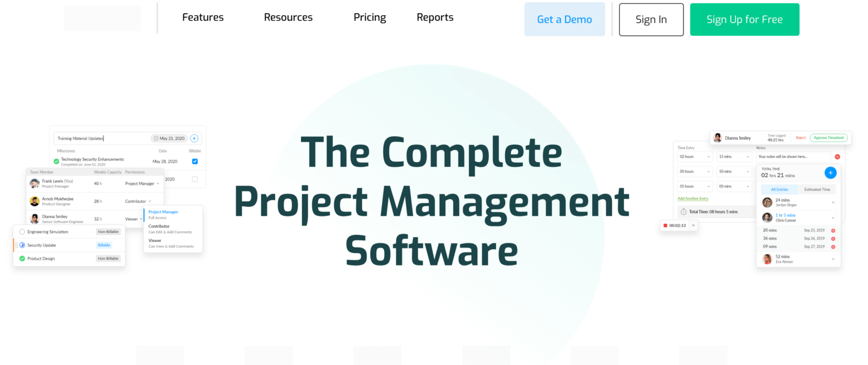
Task: Open the calendar icon next to May 21, 2020
Action: click(x=156, y=138)
